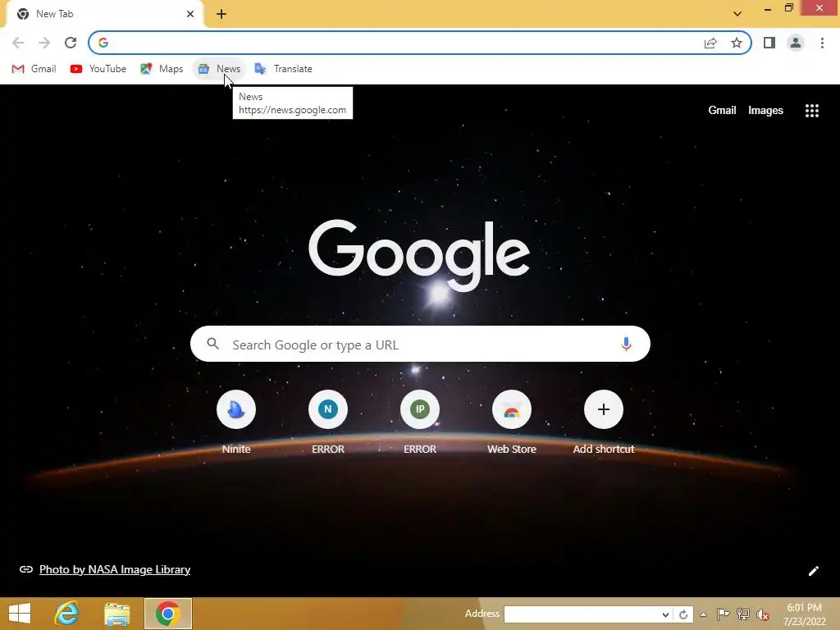
Task: Open the Maps bookmark
Action: point(162,69)
